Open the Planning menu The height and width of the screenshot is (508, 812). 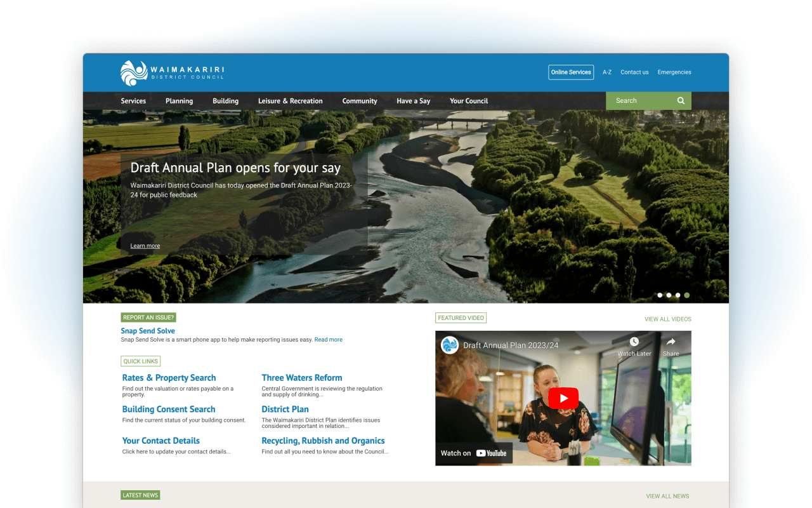pos(179,101)
